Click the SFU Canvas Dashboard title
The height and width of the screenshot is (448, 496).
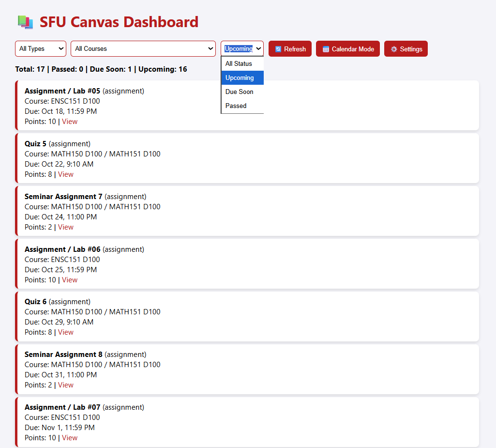pyautogui.click(x=119, y=22)
